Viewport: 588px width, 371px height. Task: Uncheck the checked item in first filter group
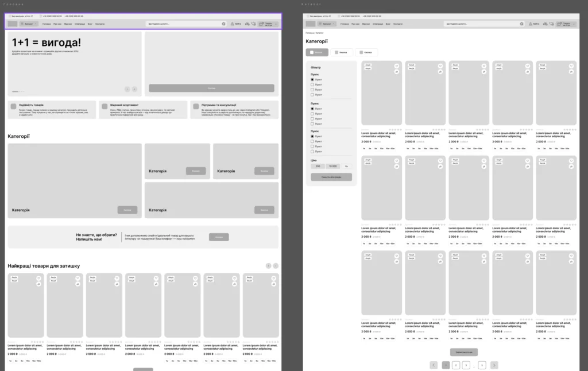[312, 79]
